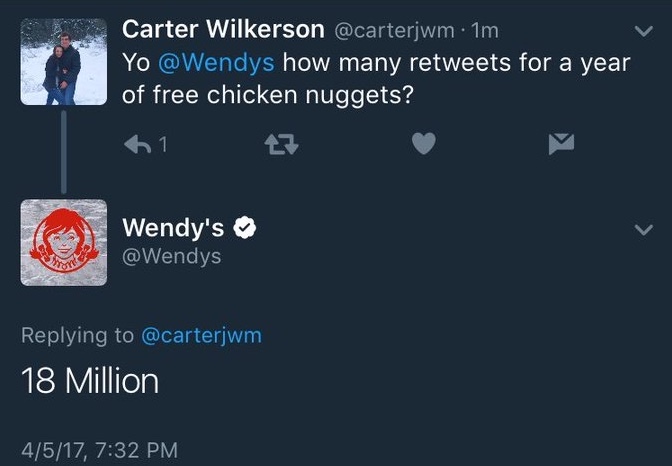
Task: Open the Carter Wilkerson display name
Action: pyautogui.click(x=223, y=31)
